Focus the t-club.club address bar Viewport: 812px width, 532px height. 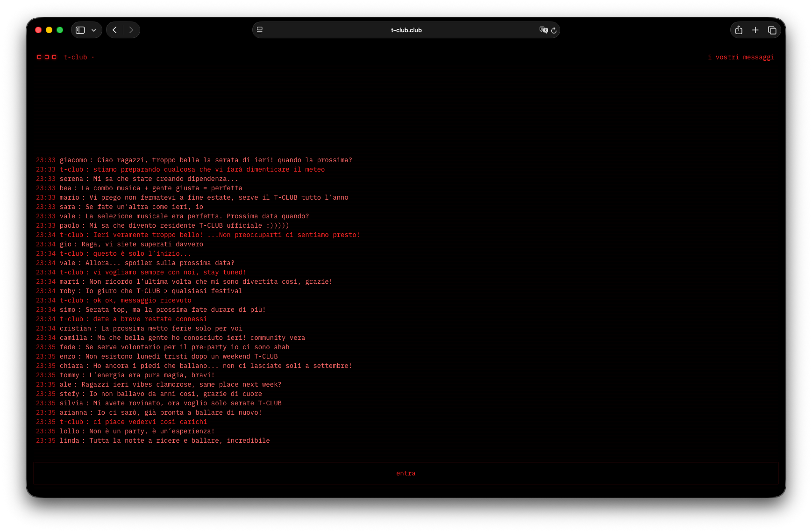pyautogui.click(x=406, y=30)
